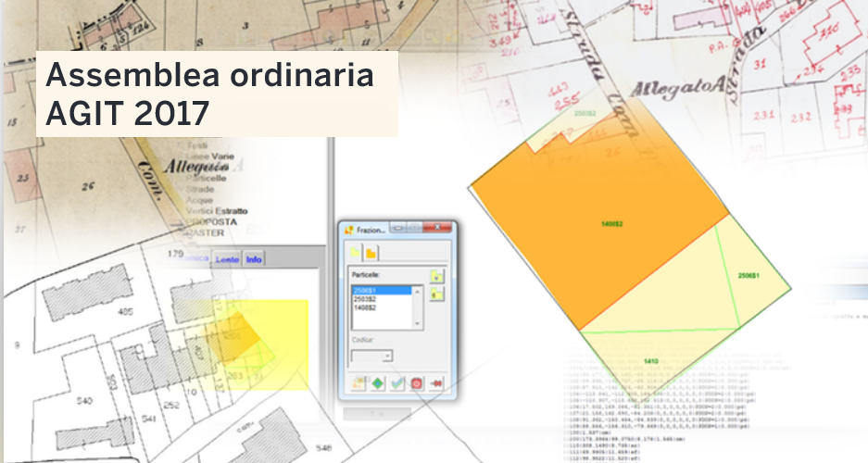Click the red pin icon button

coord(436,382)
